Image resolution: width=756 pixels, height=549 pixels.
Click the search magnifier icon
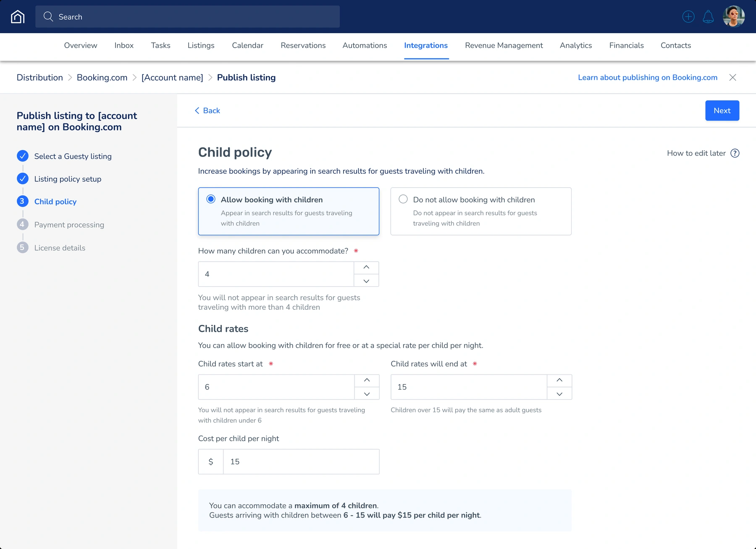[x=48, y=17]
